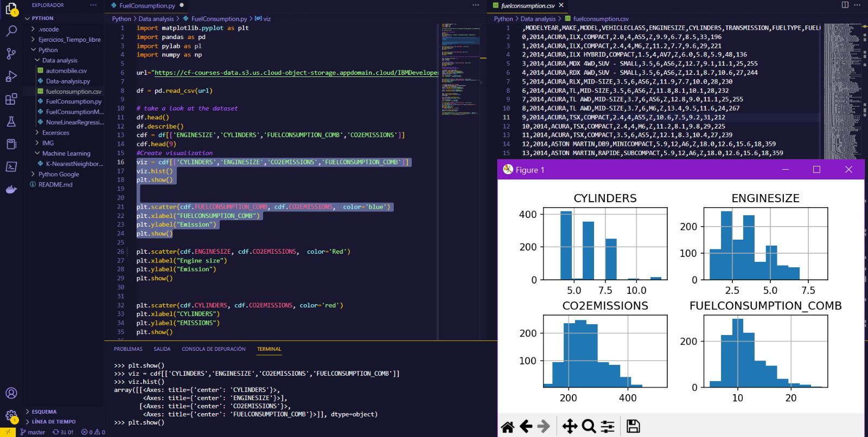Select the Zoom magnifier in Figure 1 toolbar
Image resolution: width=868 pixels, height=437 pixels.
pyautogui.click(x=589, y=427)
